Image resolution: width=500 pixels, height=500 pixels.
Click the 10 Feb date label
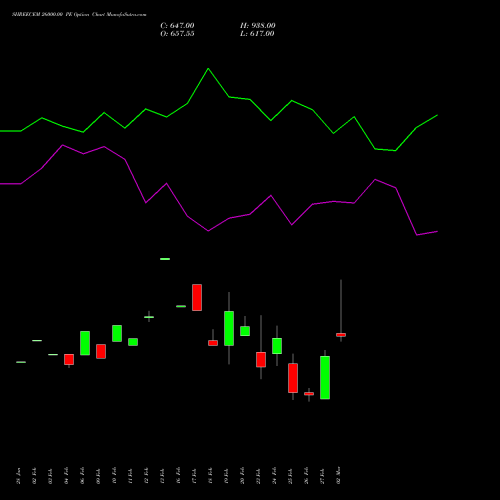(x=114, y=476)
